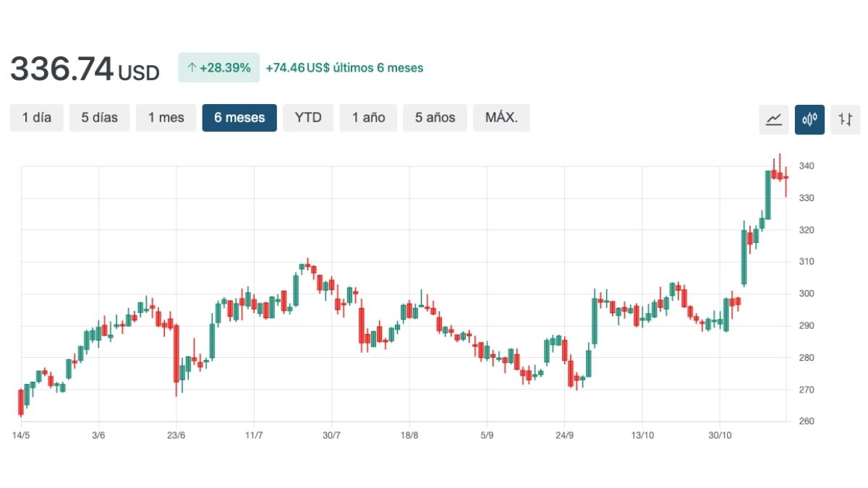868x488 pixels.
Task: Choose the 5 años range
Action: pyautogui.click(x=435, y=118)
